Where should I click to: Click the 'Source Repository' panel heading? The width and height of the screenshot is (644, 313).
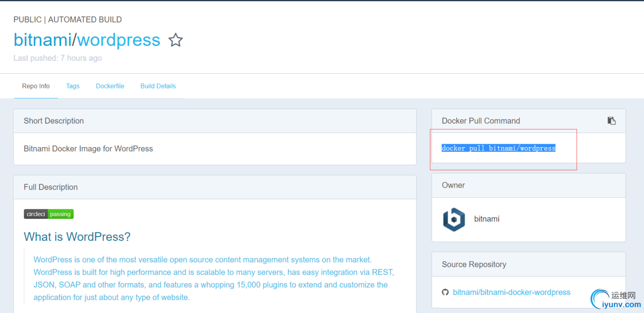[x=474, y=264]
